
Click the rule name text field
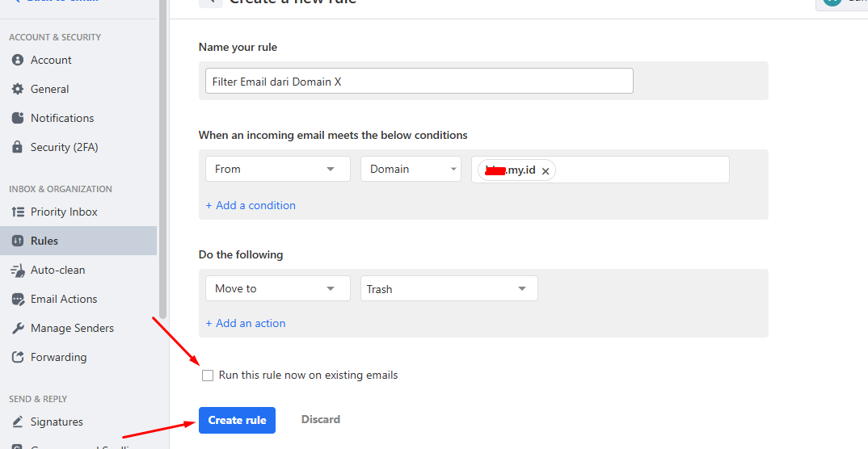click(x=419, y=81)
